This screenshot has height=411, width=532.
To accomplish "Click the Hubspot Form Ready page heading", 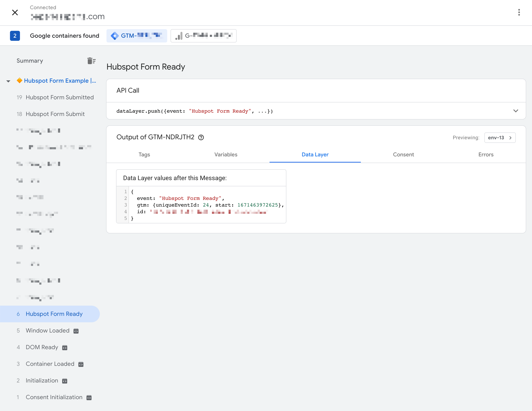I will [146, 67].
